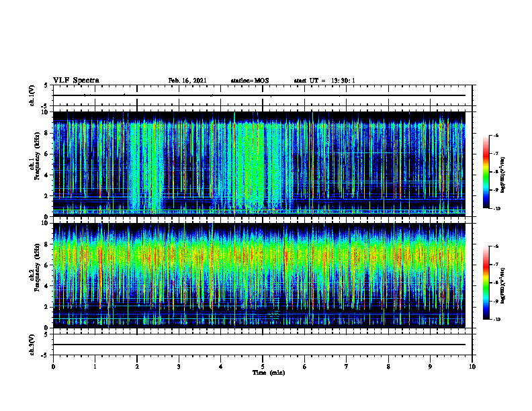The image size is (532, 411).
Task: Click the ch.1 voltage waveform trace
Action: [x=259, y=95]
